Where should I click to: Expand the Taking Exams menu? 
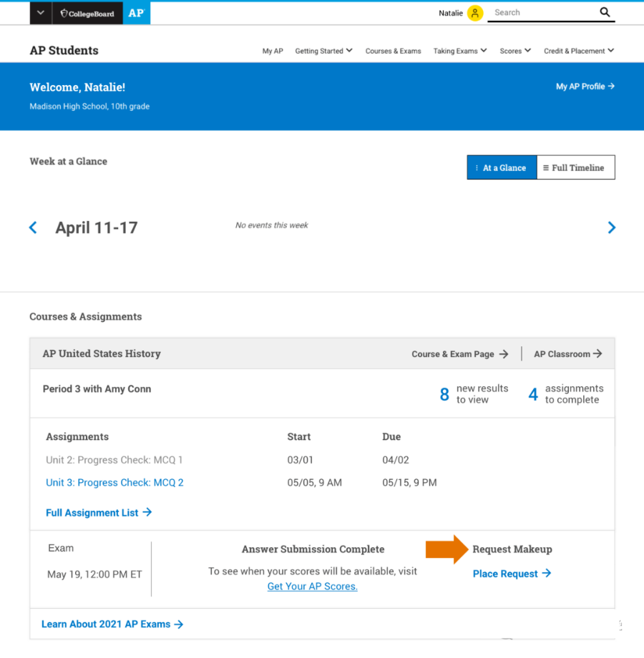[459, 51]
